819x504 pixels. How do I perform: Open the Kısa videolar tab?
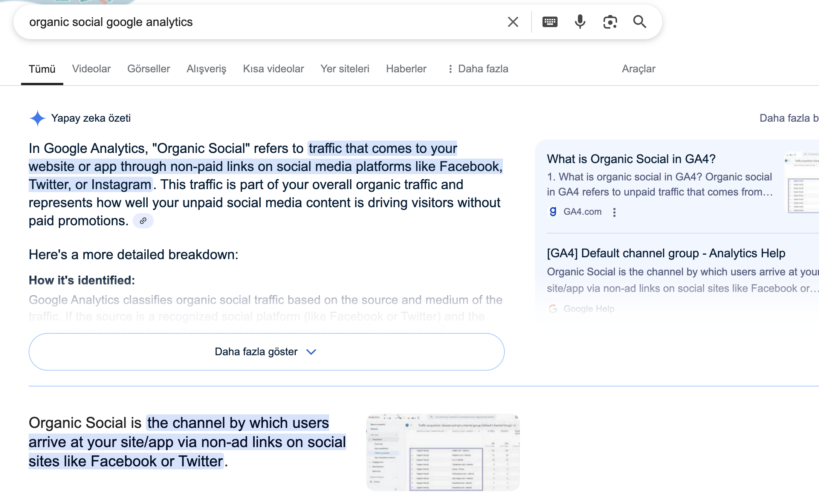(x=273, y=69)
